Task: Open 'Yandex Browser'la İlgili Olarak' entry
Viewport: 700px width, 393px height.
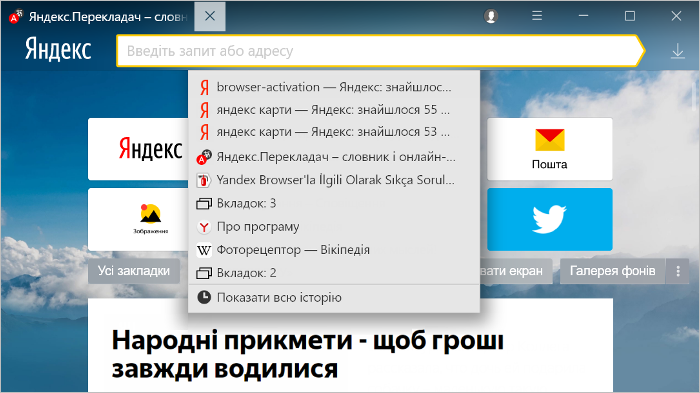Action: point(334,180)
